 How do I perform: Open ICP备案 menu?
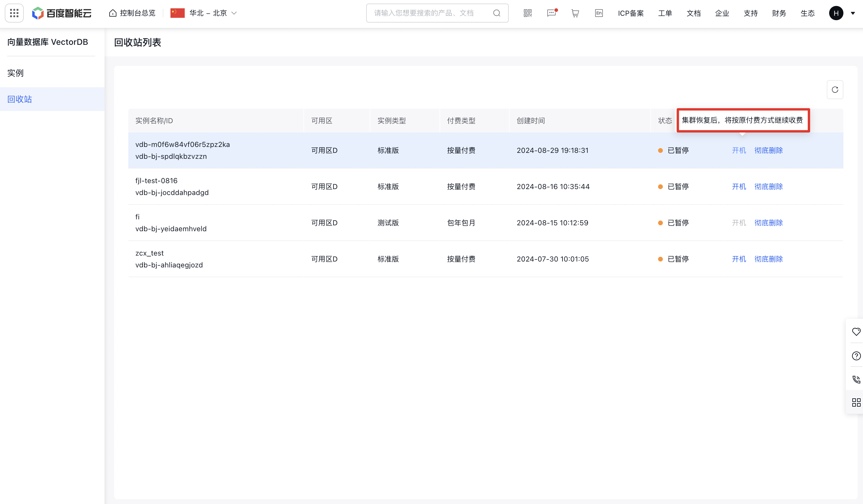pyautogui.click(x=630, y=13)
